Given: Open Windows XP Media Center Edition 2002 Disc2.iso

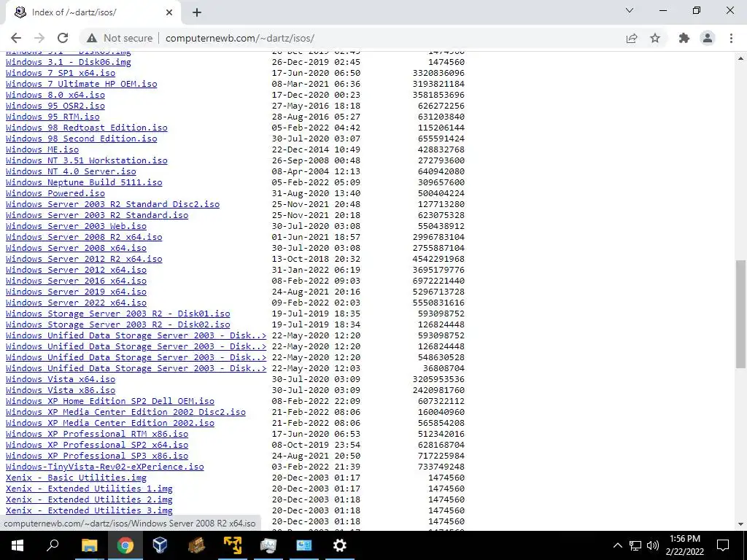Looking at the screenshot, I should point(125,413).
